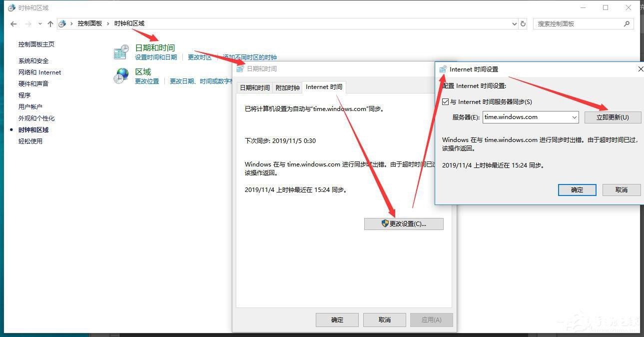644x337 pixels.
Task: Switch to the 日期和时间 tab
Action: [255, 87]
